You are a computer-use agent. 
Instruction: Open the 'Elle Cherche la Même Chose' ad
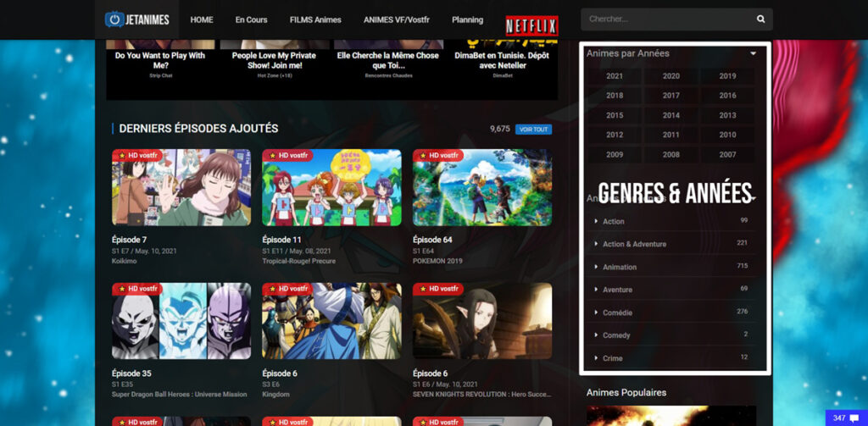click(x=388, y=61)
